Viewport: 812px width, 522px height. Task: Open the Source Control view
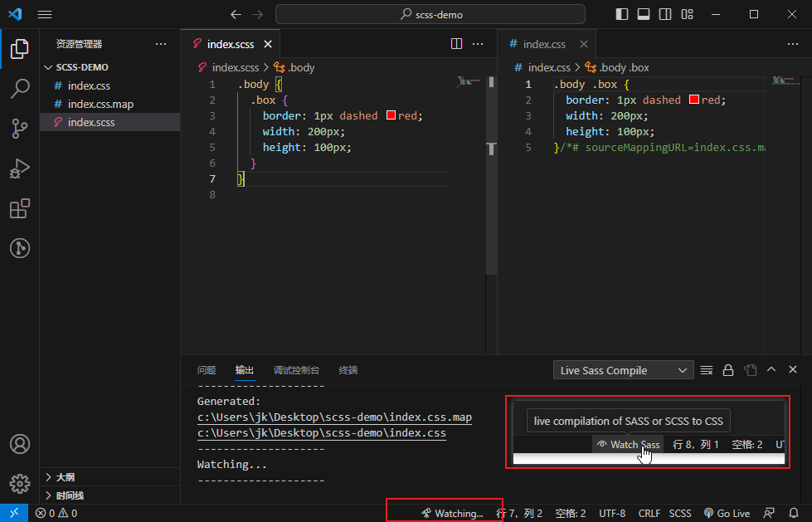20,129
